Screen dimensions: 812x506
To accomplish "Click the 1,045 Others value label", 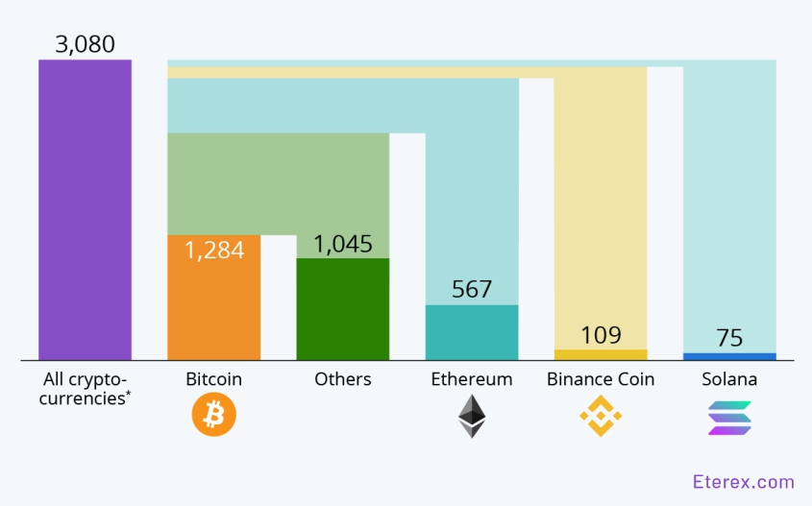I will tap(343, 244).
